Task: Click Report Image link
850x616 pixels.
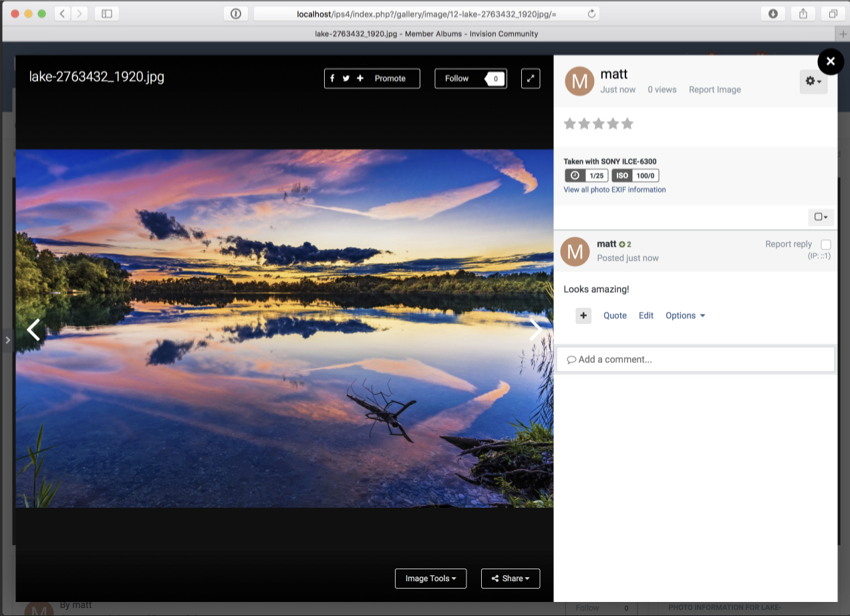Action: pos(715,90)
